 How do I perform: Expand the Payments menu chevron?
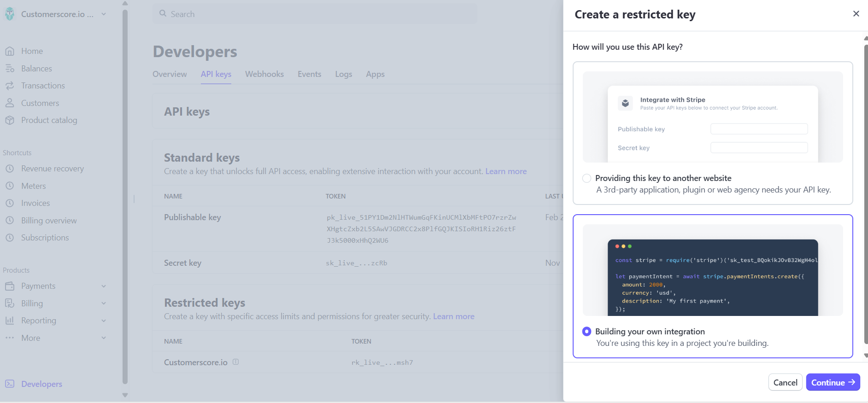pyautogui.click(x=104, y=286)
